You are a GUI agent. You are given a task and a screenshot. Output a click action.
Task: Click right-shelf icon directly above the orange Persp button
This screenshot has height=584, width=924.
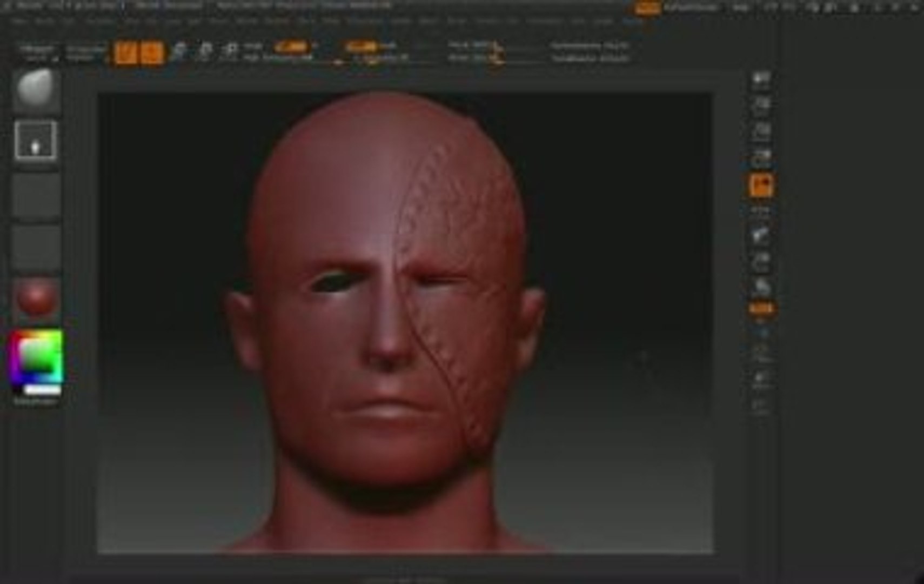coord(761,158)
